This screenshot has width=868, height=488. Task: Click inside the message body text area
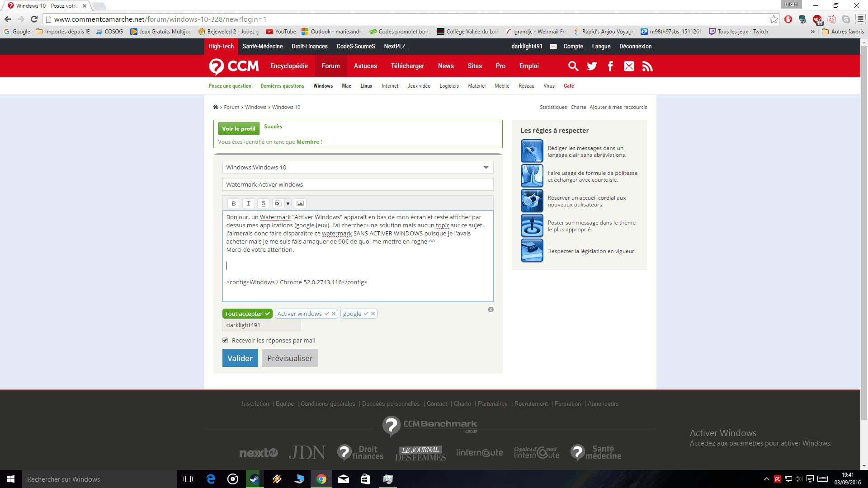358,256
